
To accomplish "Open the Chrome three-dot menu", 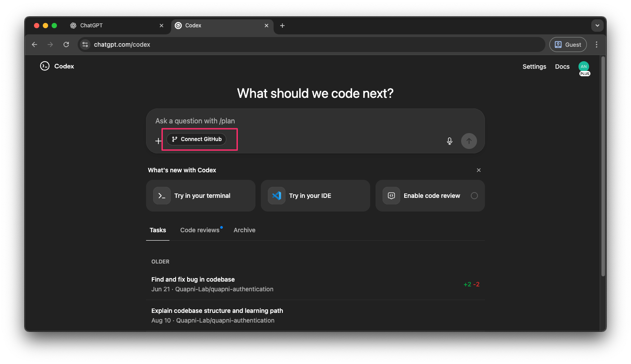I will tap(597, 45).
